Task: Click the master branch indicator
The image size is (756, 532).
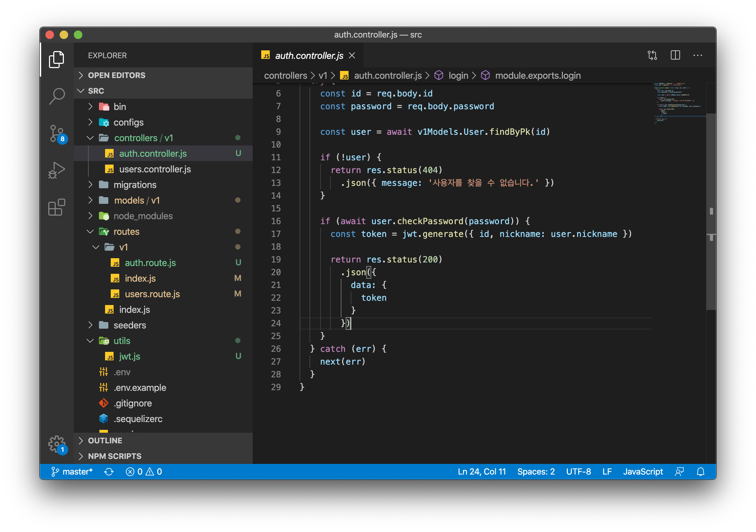Action: pyautogui.click(x=72, y=472)
